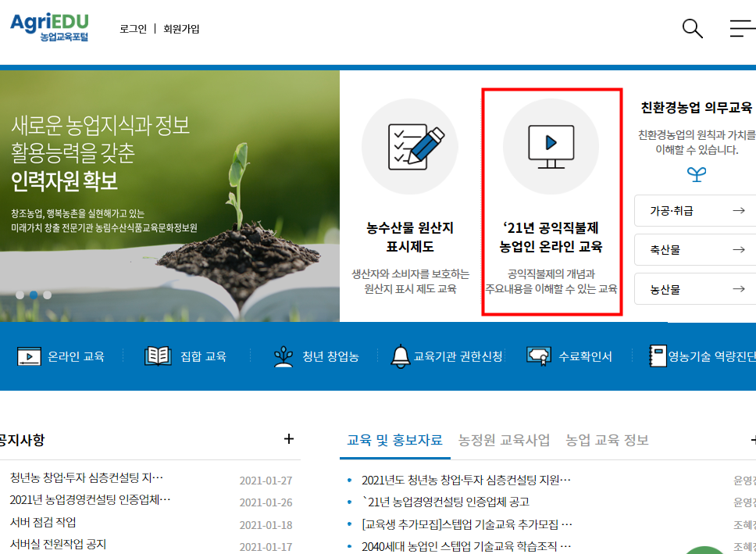Select the 가공·취급 category button
The height and width of the screenshot is (554, 756).
tap(695, 210)
